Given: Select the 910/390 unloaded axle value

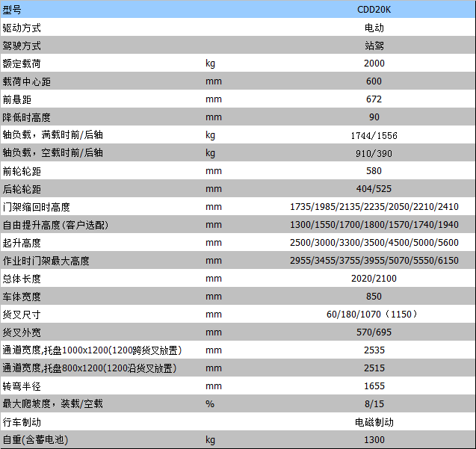Looking at the screenshot, I should point(374,153).
